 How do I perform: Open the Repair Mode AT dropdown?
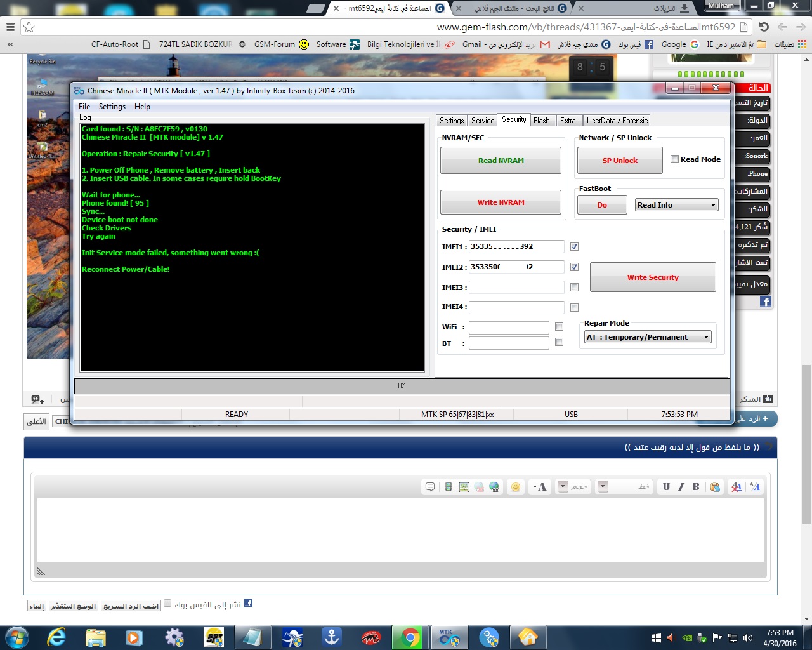648,337
